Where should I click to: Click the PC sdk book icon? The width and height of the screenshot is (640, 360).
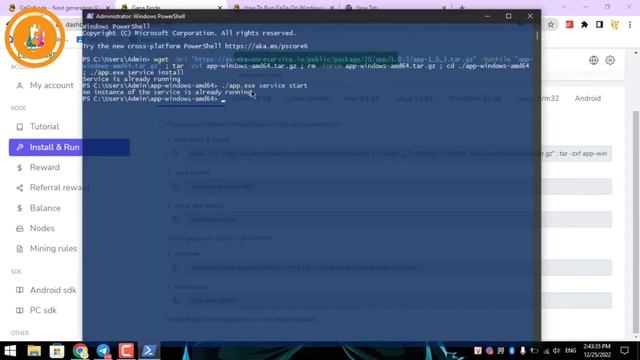(x=20, y=311)
